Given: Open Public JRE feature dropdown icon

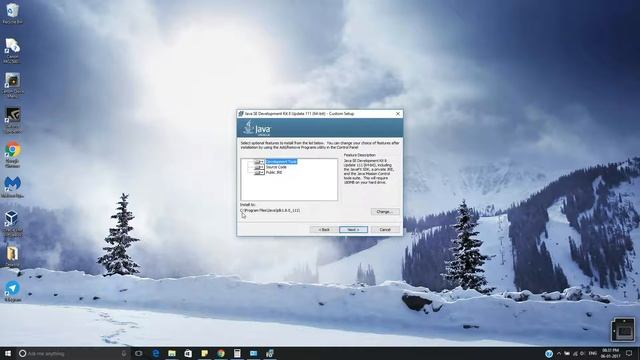Looking at the screenshot, I should coord(259,173).
